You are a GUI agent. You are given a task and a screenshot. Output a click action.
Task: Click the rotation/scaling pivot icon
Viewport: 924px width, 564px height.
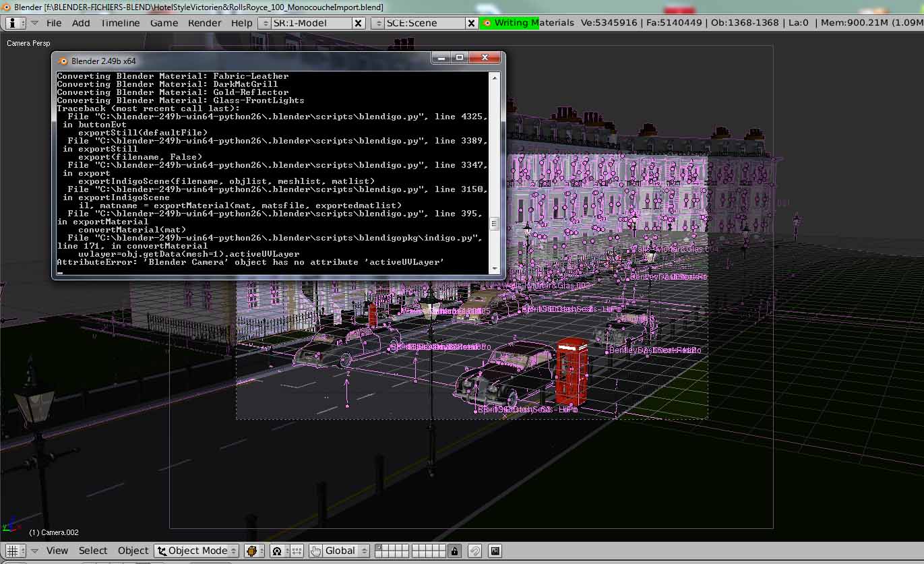point(280,551)
